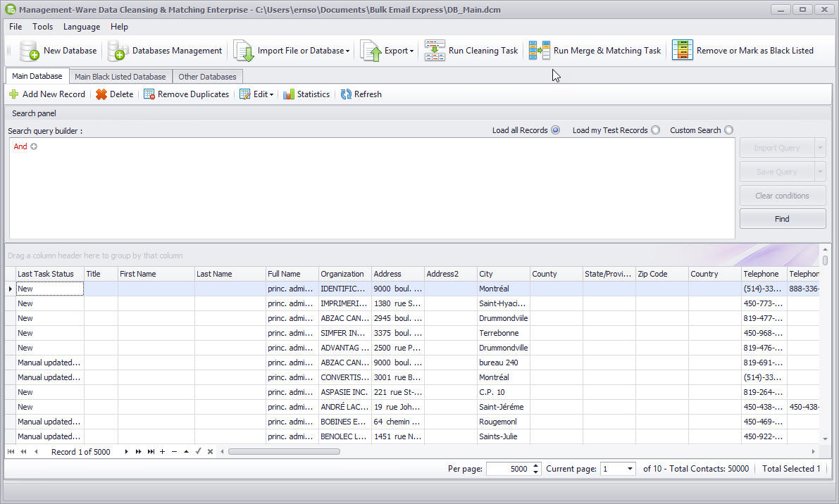Click the Saint-Hyaci... city cell

pos(504,303)
